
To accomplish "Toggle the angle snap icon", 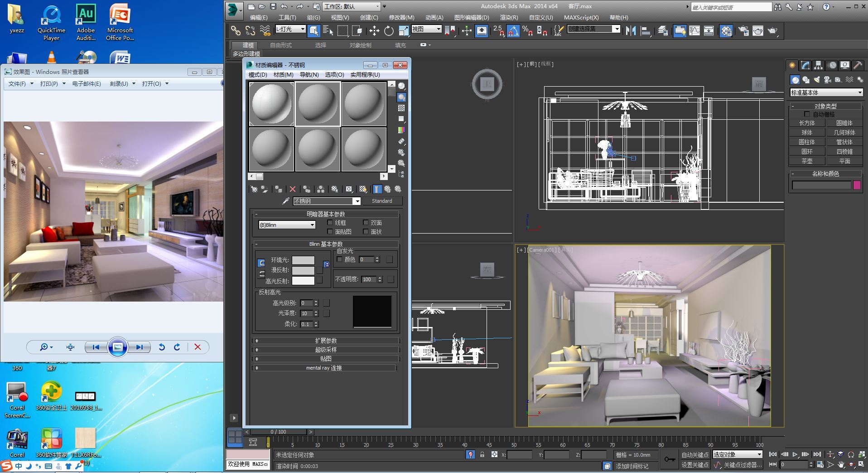I will point(512,31).
